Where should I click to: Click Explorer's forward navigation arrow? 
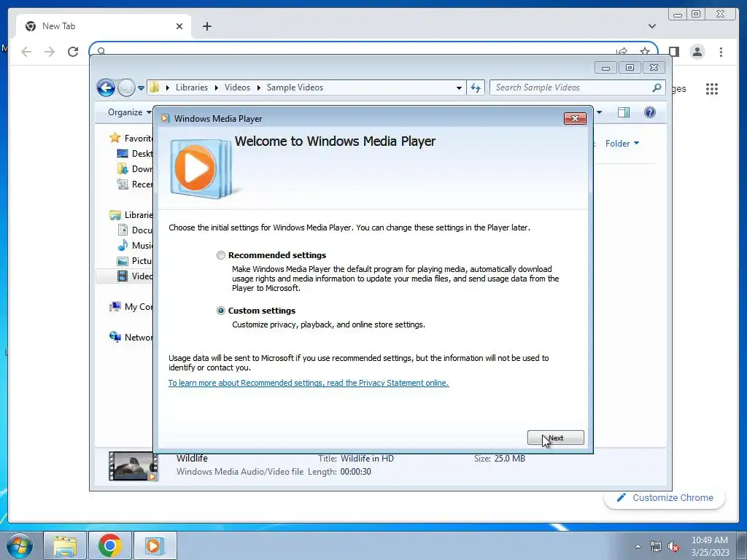click(126, 87)
